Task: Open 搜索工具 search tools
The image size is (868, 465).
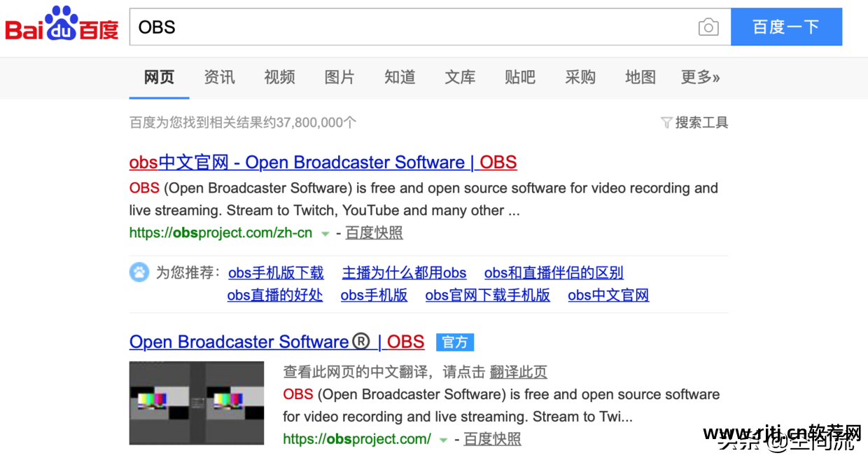Action: click(701, 123)
